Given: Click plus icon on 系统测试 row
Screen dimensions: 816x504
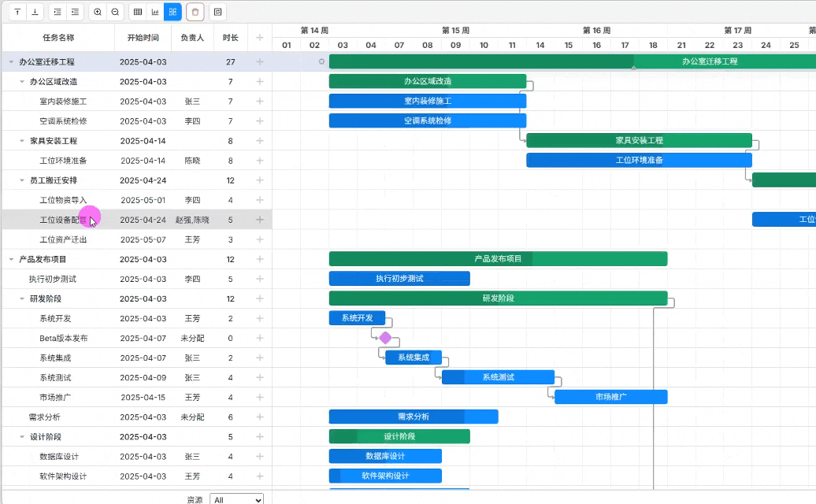Looking at the screenshot, I should [260, 378].
